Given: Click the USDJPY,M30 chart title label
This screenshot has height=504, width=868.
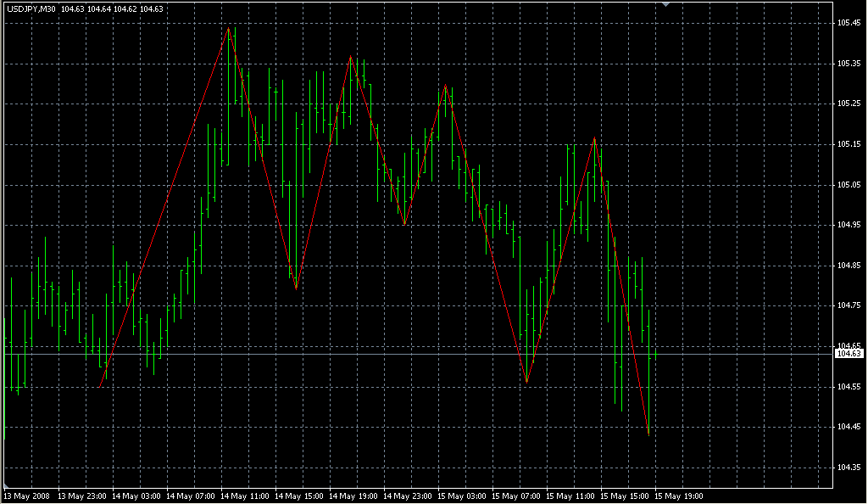Looking at the screenshot, I should click(31, 8).
